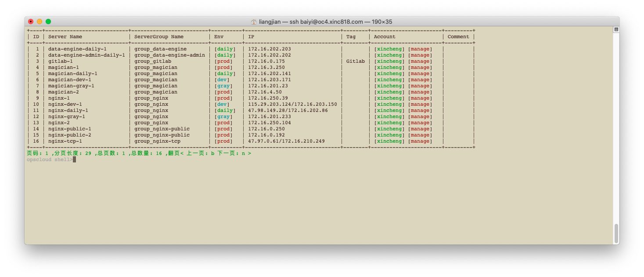This screenshot has width=644, height=277.
Task: Select server name 'magician-gray-1'
Action: (x=71, y=86)
